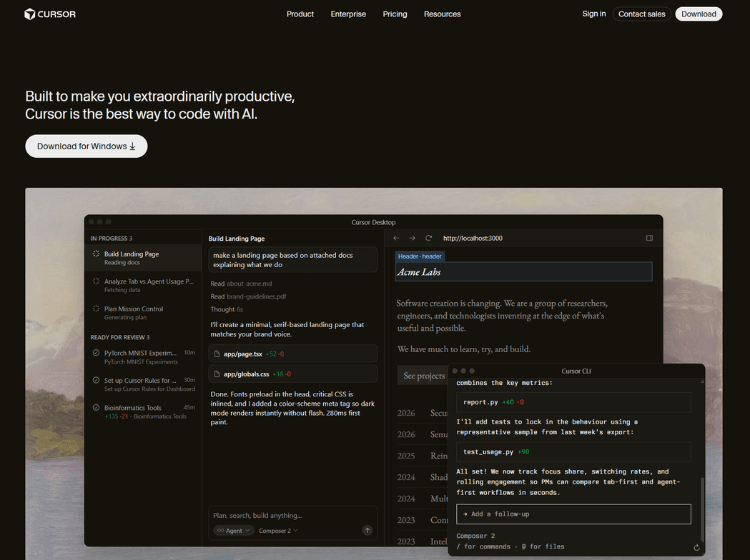Click the Cursor CLI scrollbar
Viewport: 750px width, 560px height.
(x=701, y=509)
